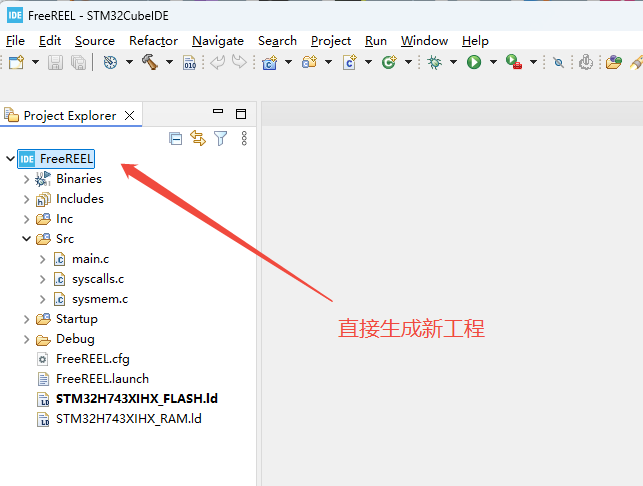
Task: Collapse the FreeREEL project node
Action: point(11,159)
